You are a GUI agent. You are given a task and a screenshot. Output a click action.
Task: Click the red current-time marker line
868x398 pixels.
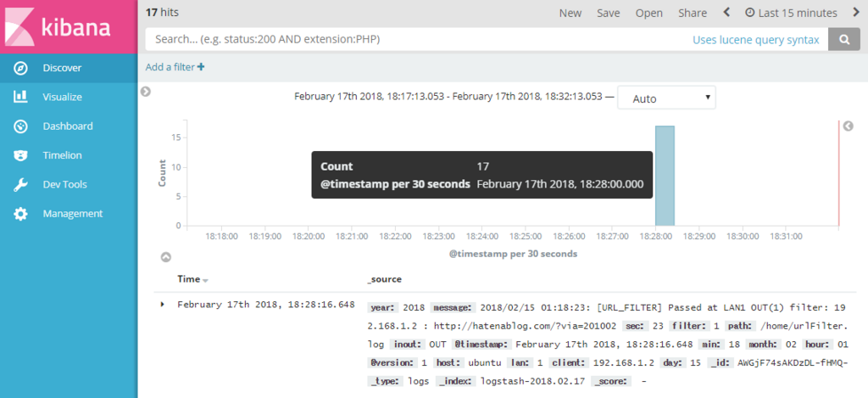point(838,173)
